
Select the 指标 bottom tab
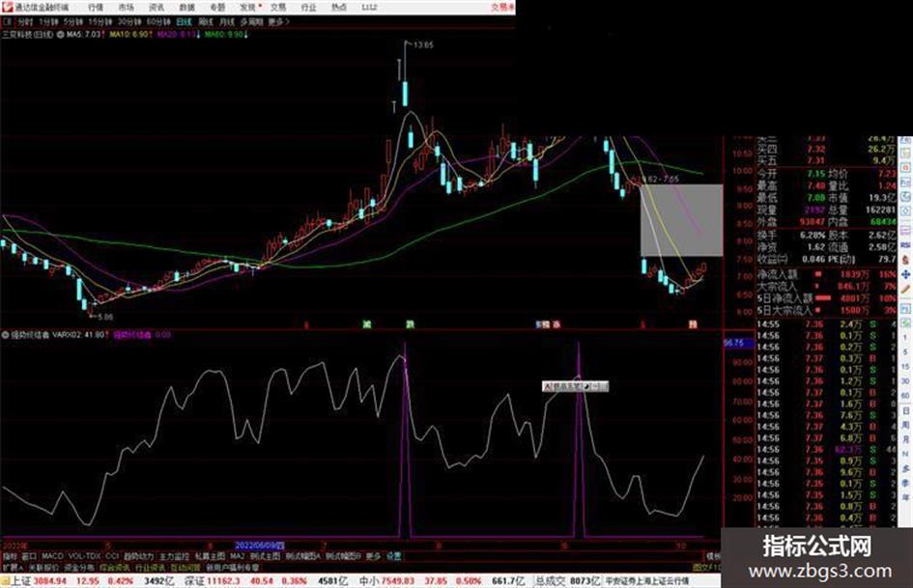[10, 556]
